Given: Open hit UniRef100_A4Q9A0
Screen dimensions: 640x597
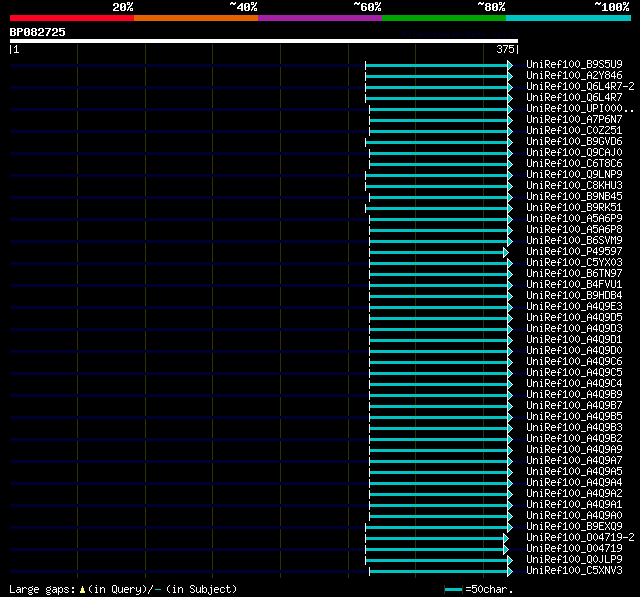Looking at the screenshot, I should click(574, 516).
